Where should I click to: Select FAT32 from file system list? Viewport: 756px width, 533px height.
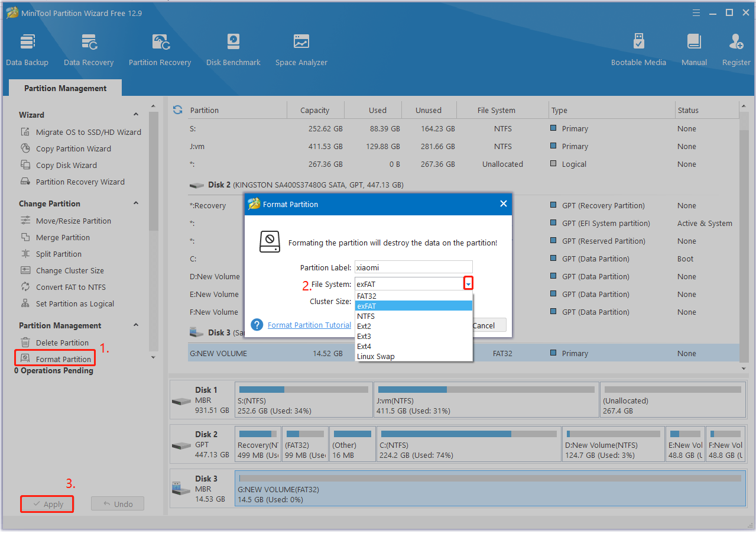(x=414, y=296)
